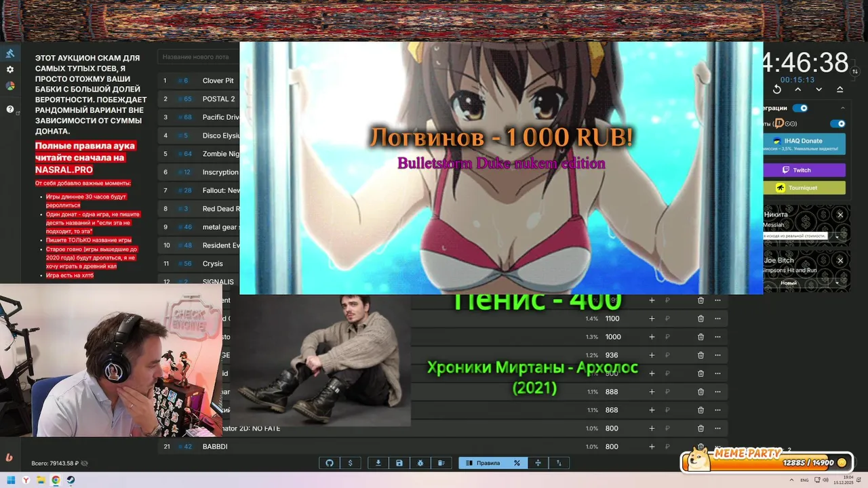Open the Windows Start menu
Viewport: 868px width, 488px height.
pos(11,481)
